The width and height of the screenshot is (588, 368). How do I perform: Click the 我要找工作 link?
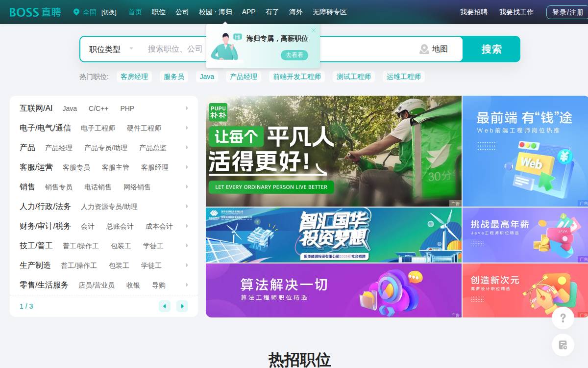[x=516, y=12]
